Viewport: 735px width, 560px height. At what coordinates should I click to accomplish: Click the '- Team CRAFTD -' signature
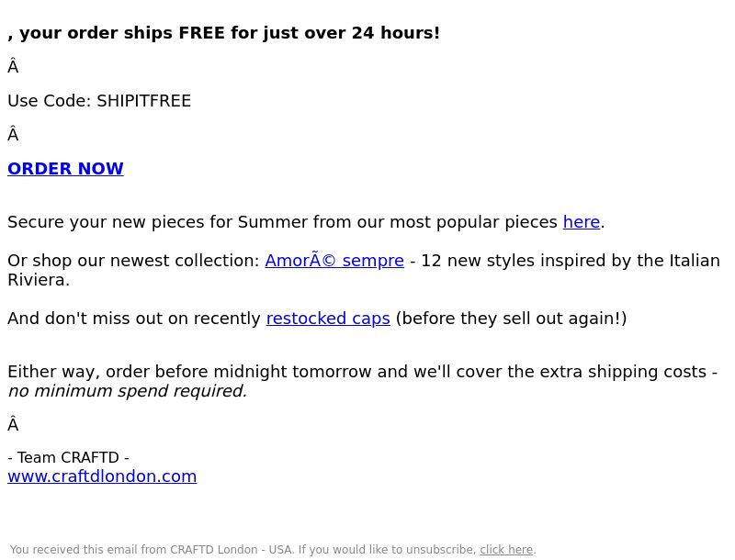[68, 457]
